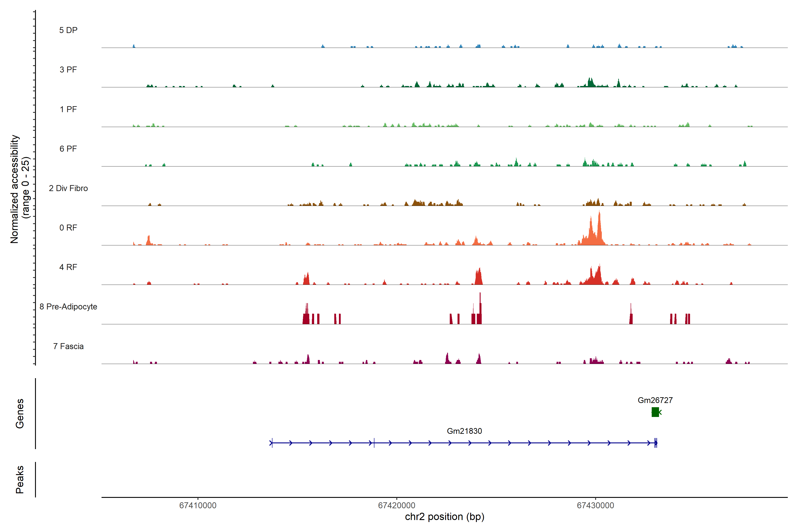Viewport: 798px width, 532px height.
Task: Click the 67420000 axis tick label
Action: tap(396, 505)
